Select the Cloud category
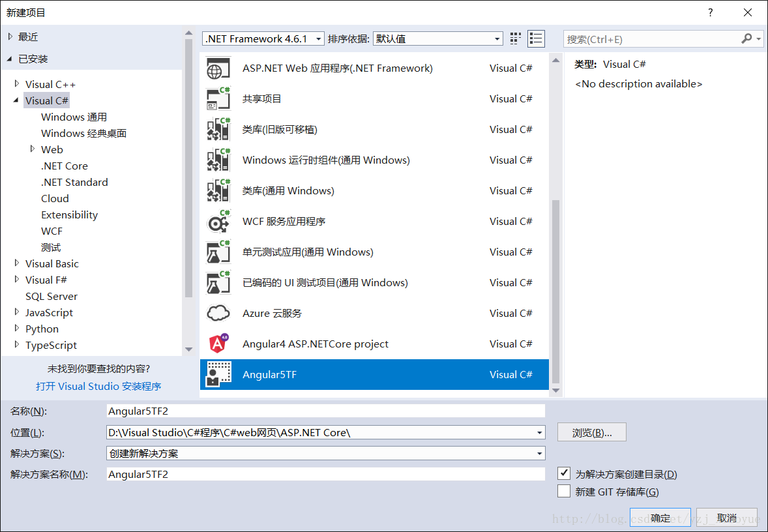Viewport: 768px width, 532px height. tap(55, 198)
